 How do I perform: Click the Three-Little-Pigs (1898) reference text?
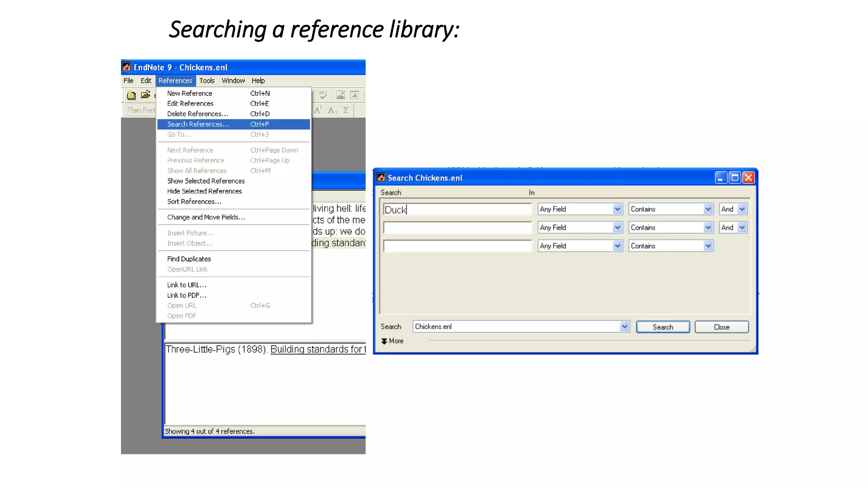point(217,349)
